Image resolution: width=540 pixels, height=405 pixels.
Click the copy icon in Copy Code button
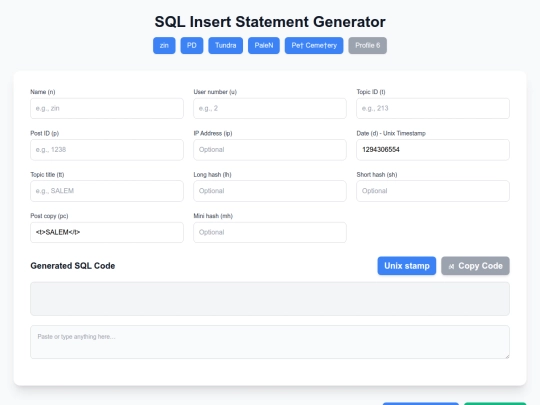pos(451,266)
